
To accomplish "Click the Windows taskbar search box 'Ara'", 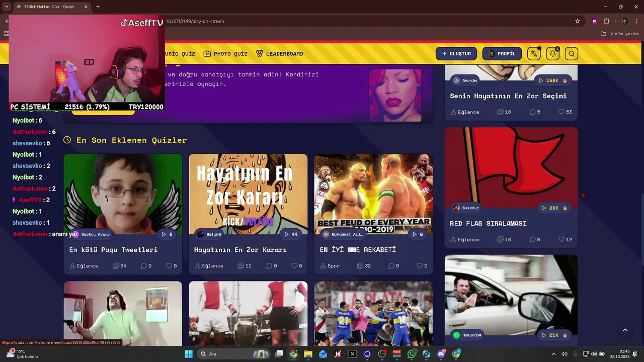I will (x=234, y=354).
